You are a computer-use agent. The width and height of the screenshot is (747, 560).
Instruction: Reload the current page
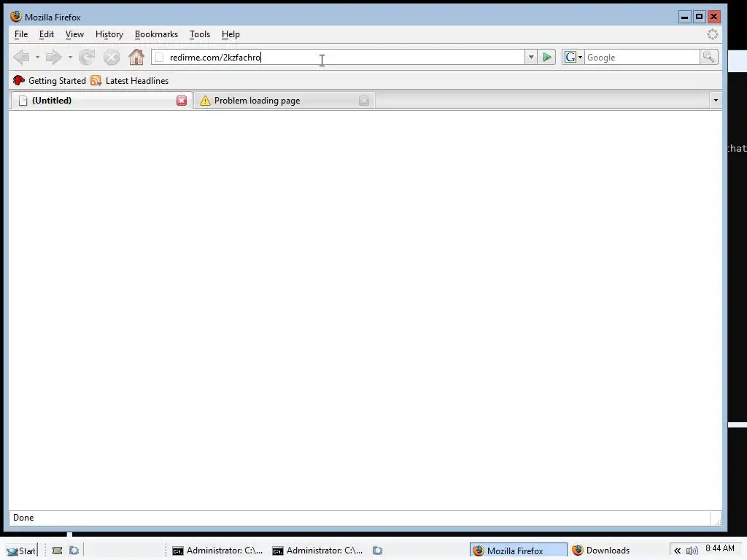point(87,58)
